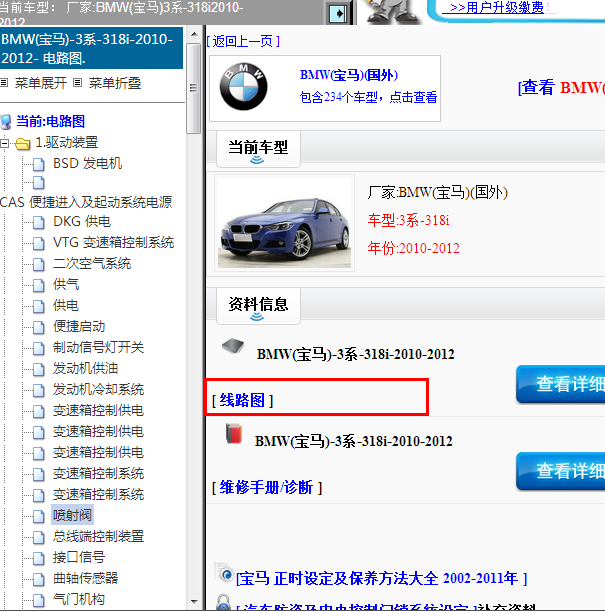Click the 菜单折叠 collapse-menu icon
605x611 pixels.
[78, 83]
